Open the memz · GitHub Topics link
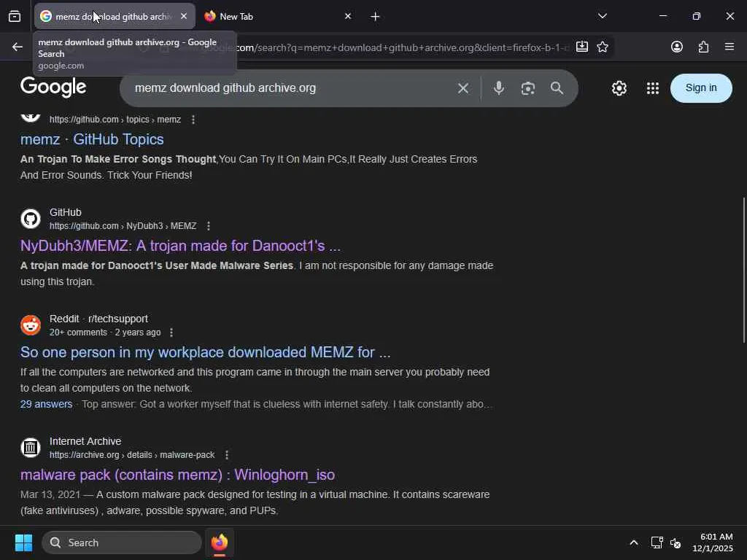The width and height of the screenshot is (747, 560). click(92, 139)
